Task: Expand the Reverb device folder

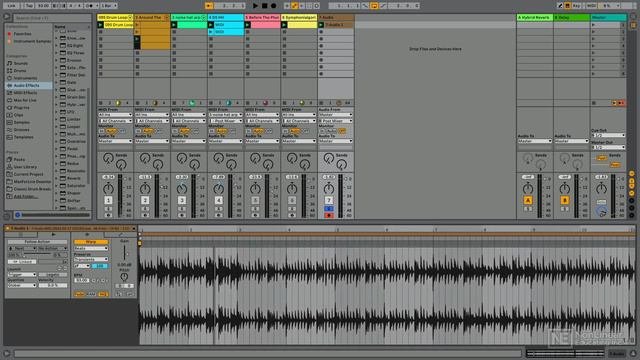Action: 57,178
